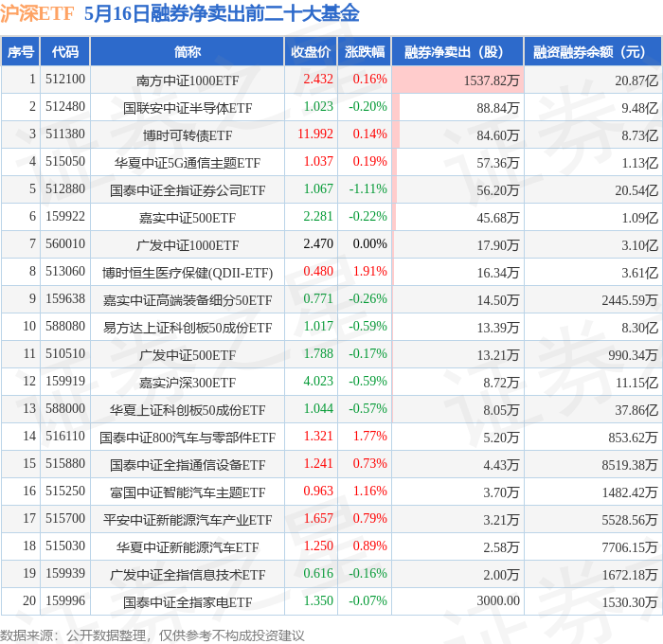
Task: Click closing price 11.992
Action: [x=315, y=134]
